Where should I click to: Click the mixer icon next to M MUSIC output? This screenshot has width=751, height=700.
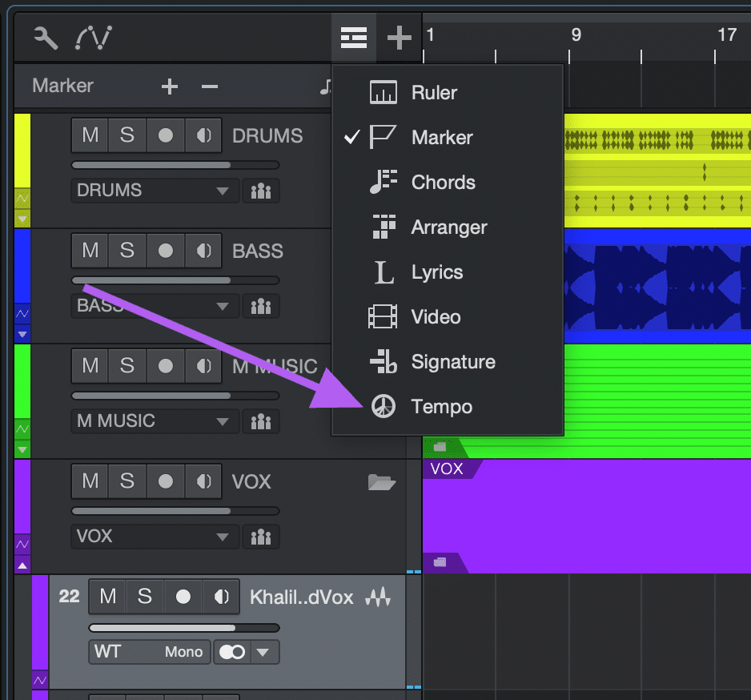tap(260, 421)
